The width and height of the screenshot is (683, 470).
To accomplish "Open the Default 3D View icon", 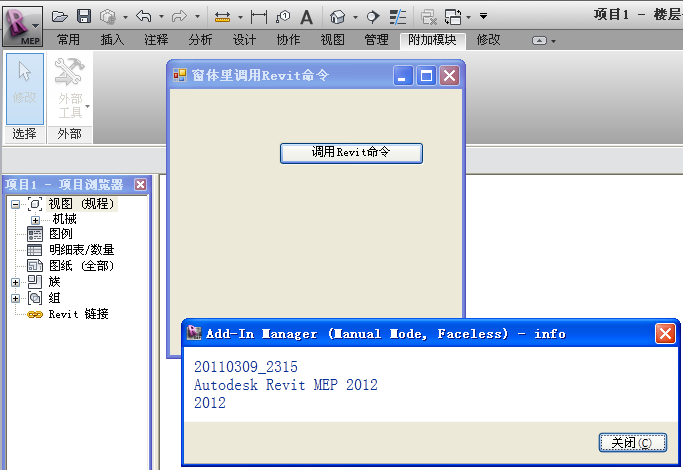I will point(338,17).
